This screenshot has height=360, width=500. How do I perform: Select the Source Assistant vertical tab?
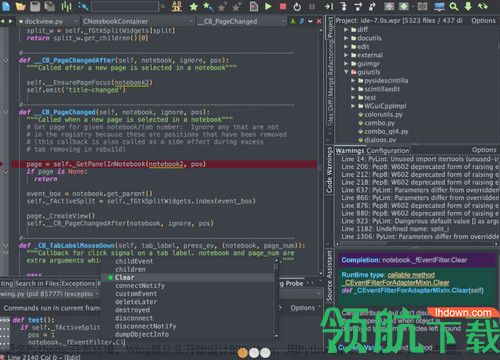pos(329,275)
